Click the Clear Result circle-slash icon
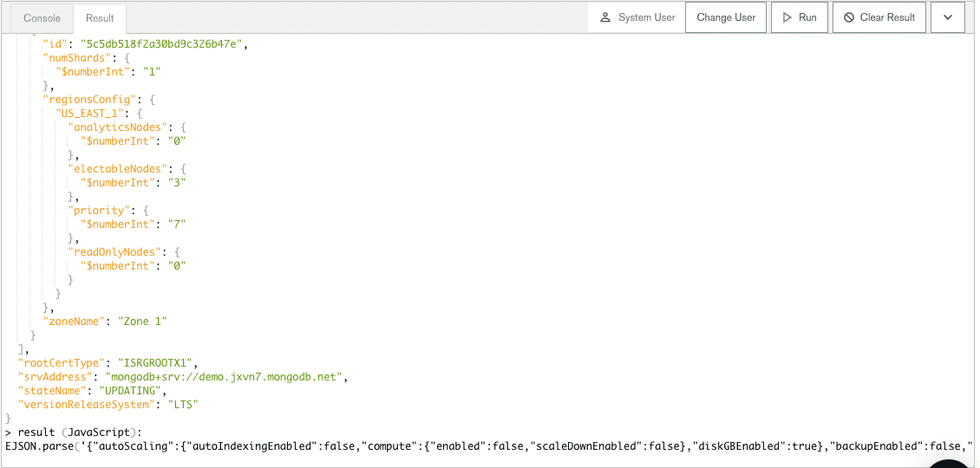980x468 pixels. pyautogui.click(x=849, y=17)
